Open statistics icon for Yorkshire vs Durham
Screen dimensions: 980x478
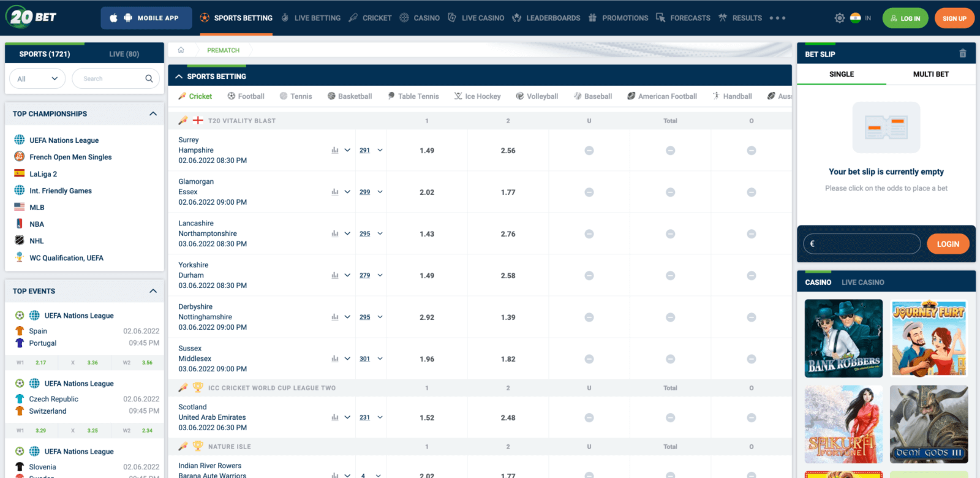tap(335, 275)
